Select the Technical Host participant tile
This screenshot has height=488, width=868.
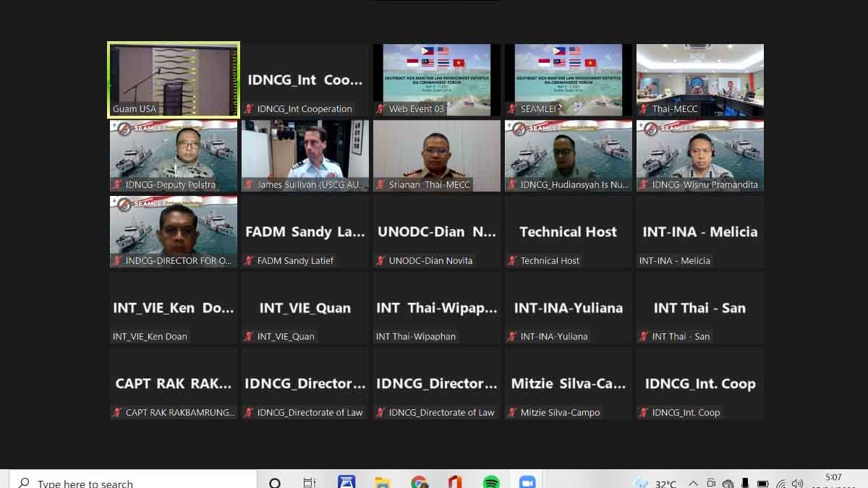[568, 233]
